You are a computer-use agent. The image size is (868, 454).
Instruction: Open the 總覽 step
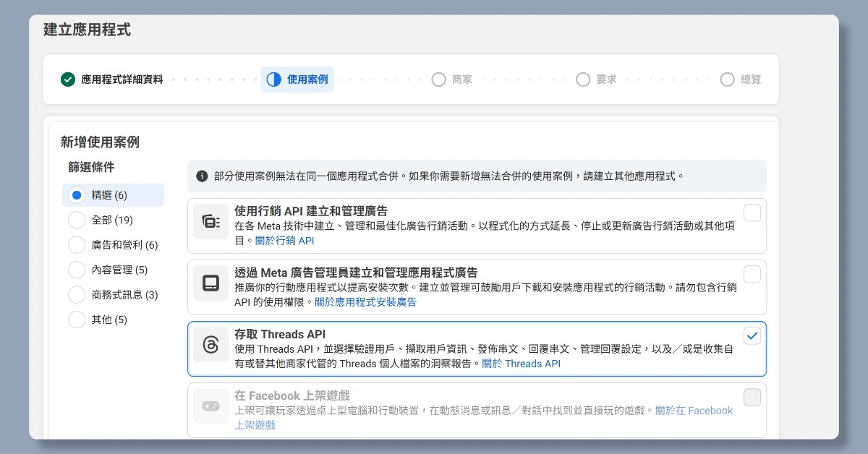(x=741, y=80)
